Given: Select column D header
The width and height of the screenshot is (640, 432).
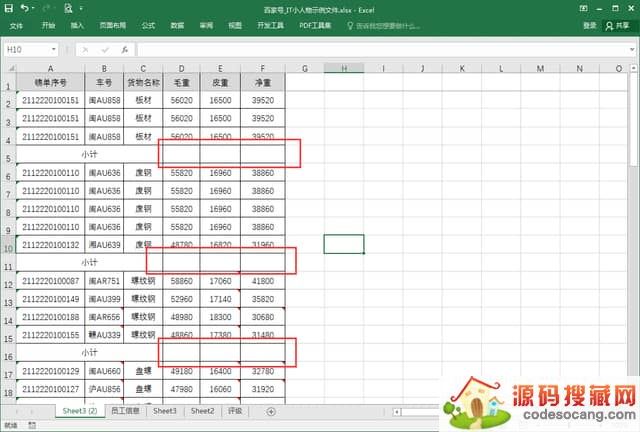Looking at the screenshot, I should [x=181, y=68].
